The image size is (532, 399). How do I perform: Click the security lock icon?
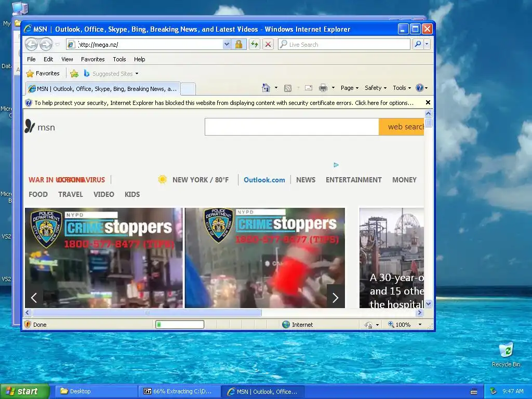[x=238, y=45]
